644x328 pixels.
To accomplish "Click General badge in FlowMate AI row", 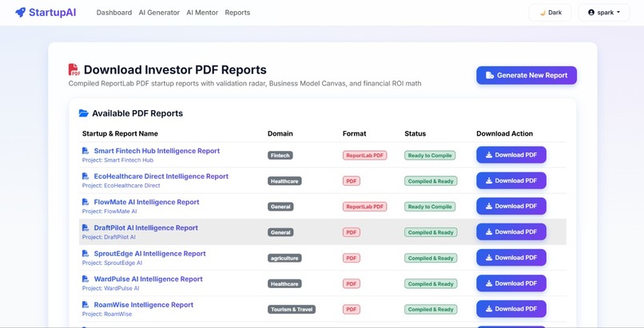I will point(280,207).
